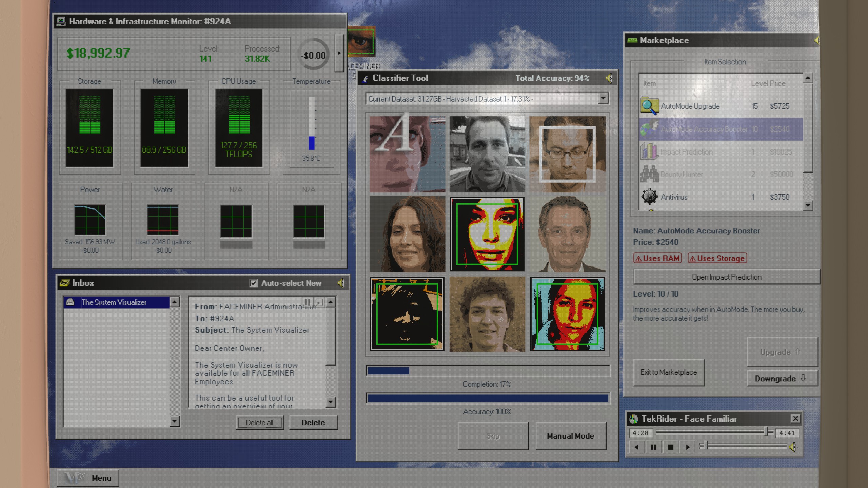Toggle the Auto-select New checkbox
The image size is (868, 488).
tap(253, 283)
